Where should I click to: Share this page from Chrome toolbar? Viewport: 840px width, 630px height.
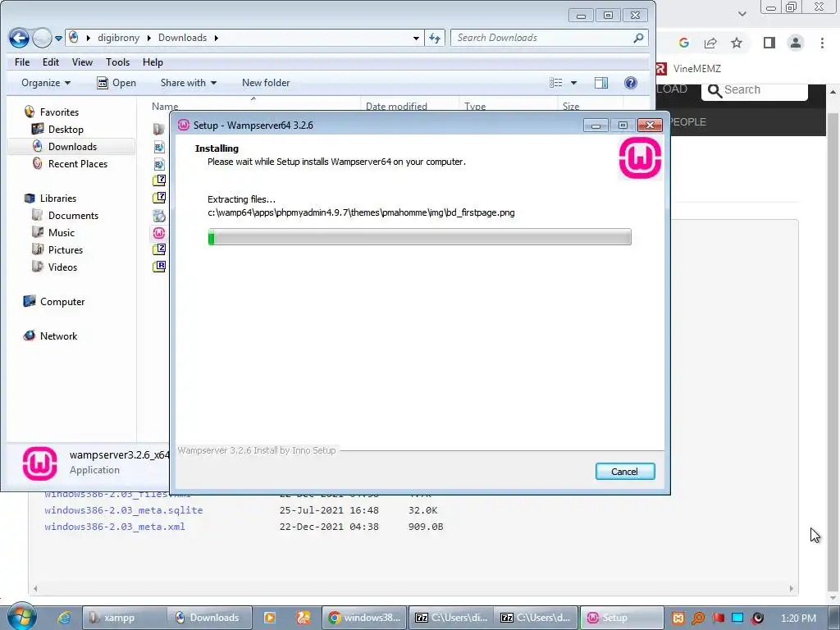pos(710,43)
